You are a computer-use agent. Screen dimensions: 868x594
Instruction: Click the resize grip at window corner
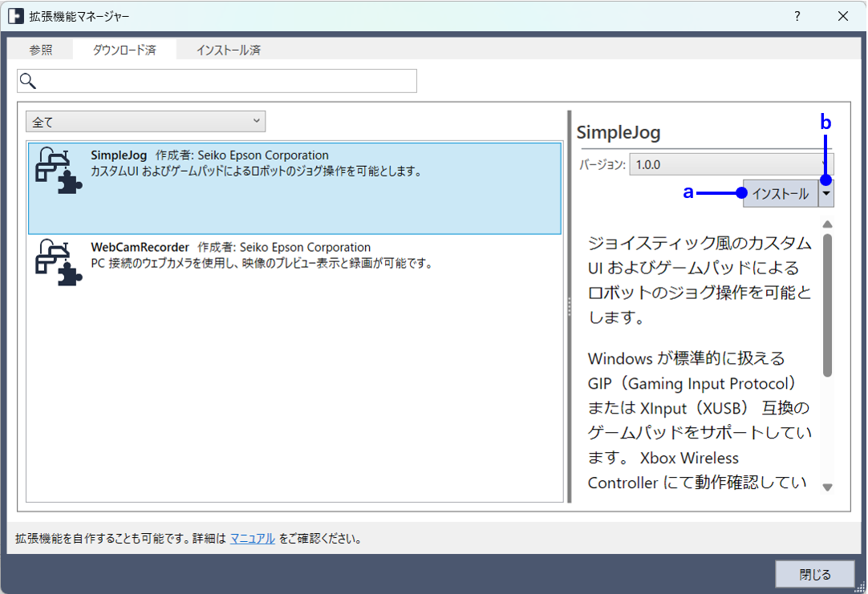pyautogui.click(x=860, y=587)
